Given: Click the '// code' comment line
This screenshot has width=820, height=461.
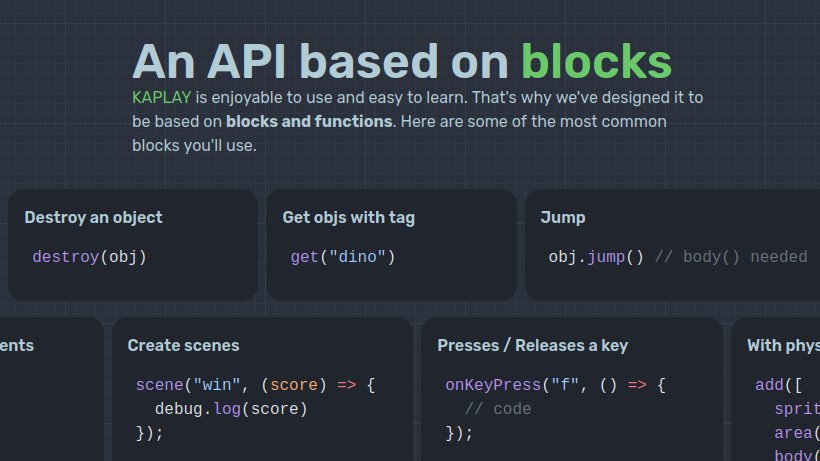Looking at the screenshot, I should (498, 409).
